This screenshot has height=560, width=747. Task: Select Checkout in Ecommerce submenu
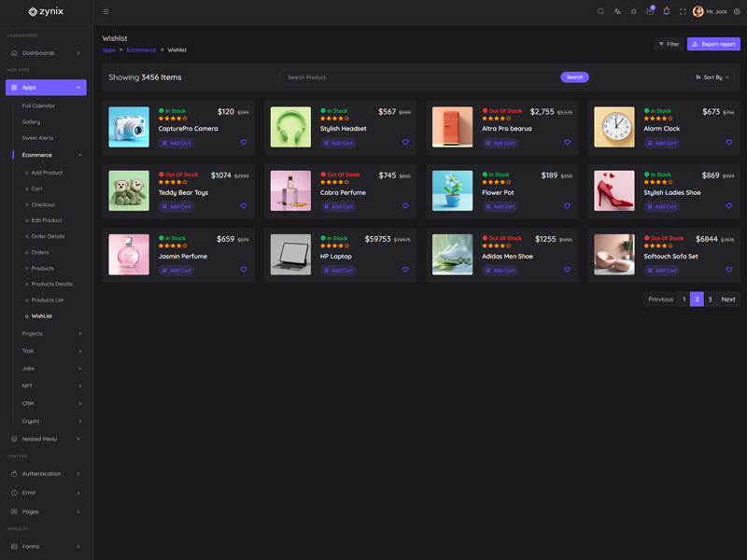pyautogui.click(x=43, y=204)
